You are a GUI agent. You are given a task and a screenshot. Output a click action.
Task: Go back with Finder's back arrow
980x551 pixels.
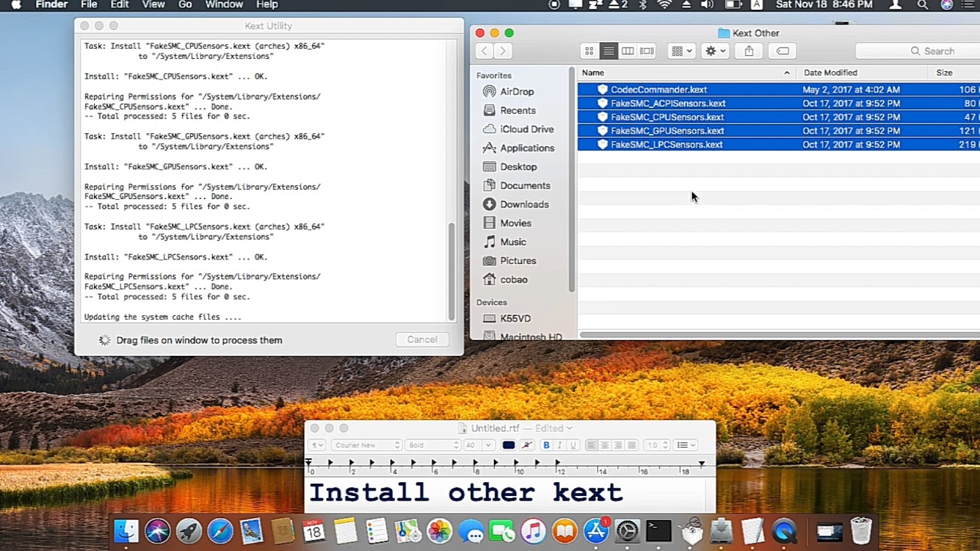pos(484,51)
